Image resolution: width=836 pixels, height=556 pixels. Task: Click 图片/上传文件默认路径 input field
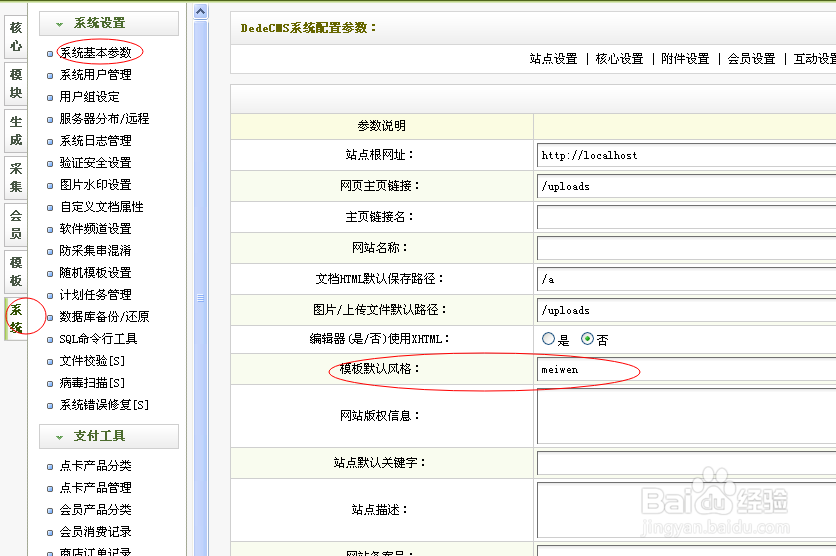click(x=686, y=310)
